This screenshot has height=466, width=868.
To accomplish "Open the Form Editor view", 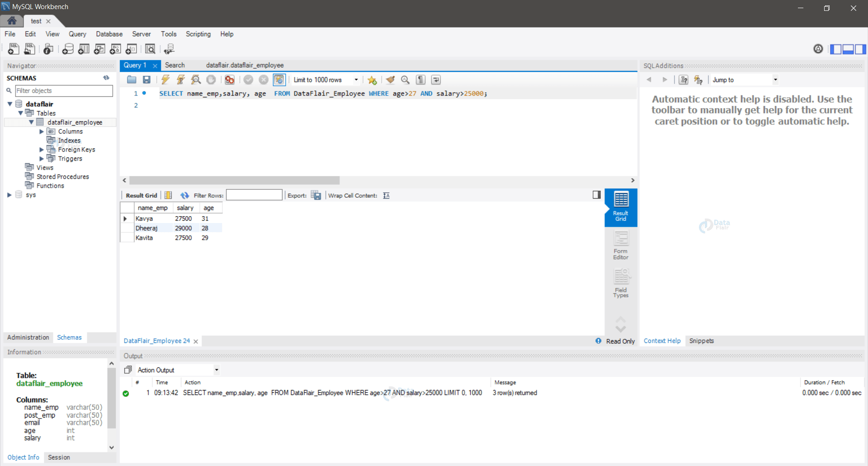I will tap(621, 245).
